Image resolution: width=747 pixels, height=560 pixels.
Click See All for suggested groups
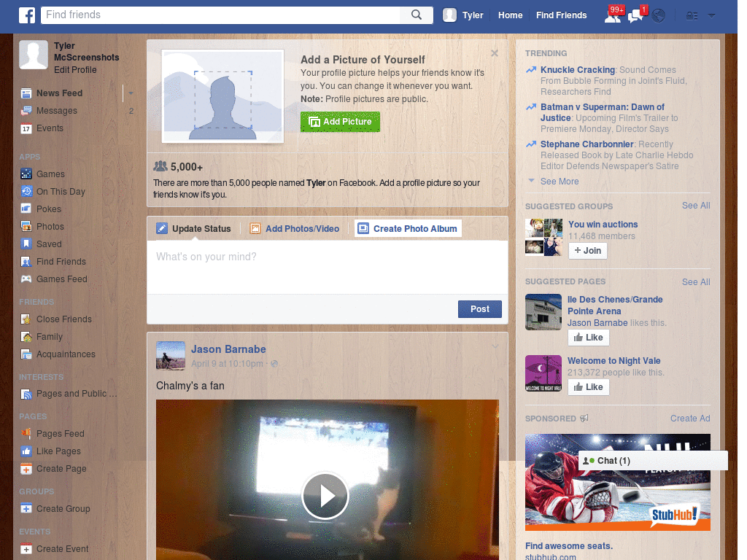pyautogui.click(x=695, y=205)
